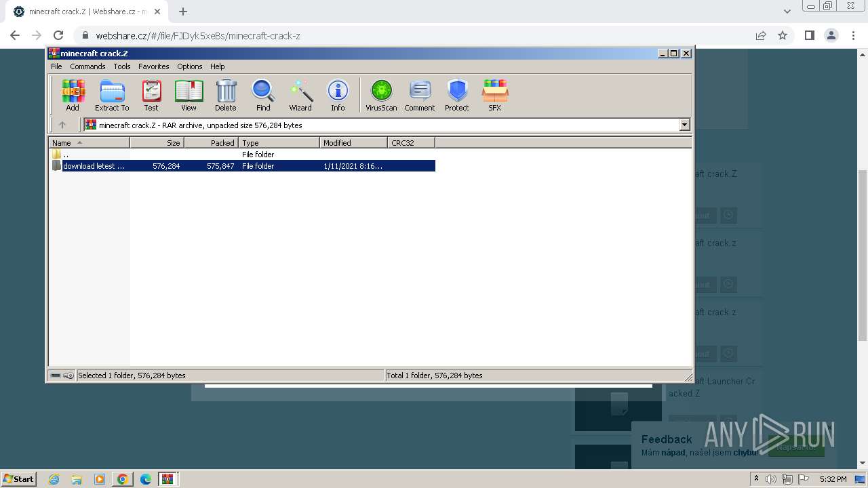Open Microsoft Edge from taskbar
The image size is (868, 488).
[x=145, y=479]
